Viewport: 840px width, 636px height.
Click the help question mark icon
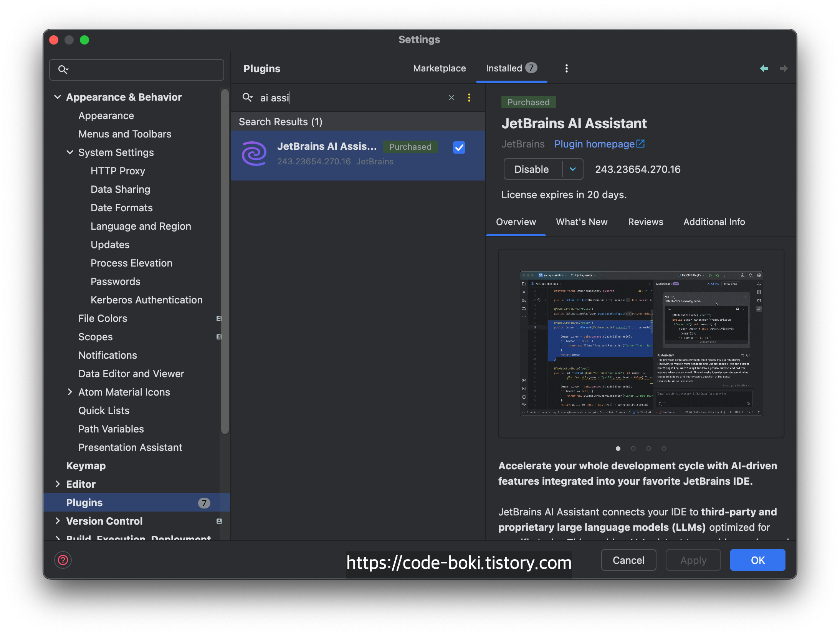[63, 560]
